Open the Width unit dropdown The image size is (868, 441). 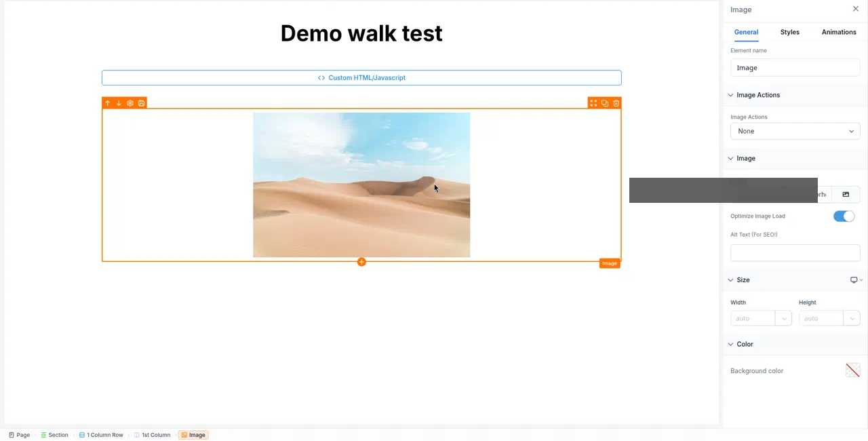[x=783, y=318]
